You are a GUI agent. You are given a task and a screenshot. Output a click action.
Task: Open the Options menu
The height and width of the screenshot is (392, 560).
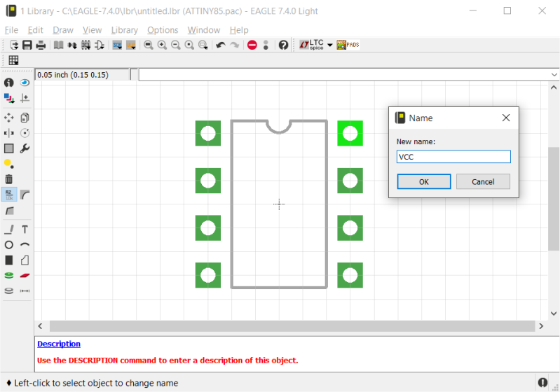(x=163, y=30)
